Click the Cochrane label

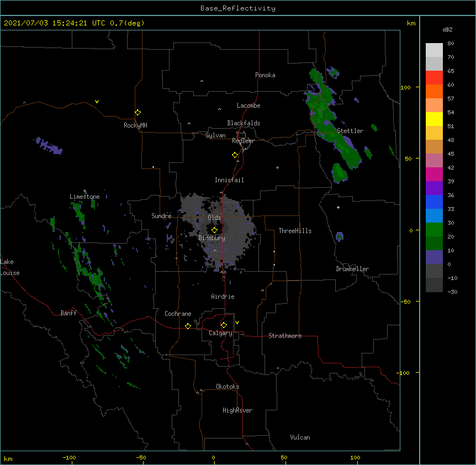click(x=178, y=314)
